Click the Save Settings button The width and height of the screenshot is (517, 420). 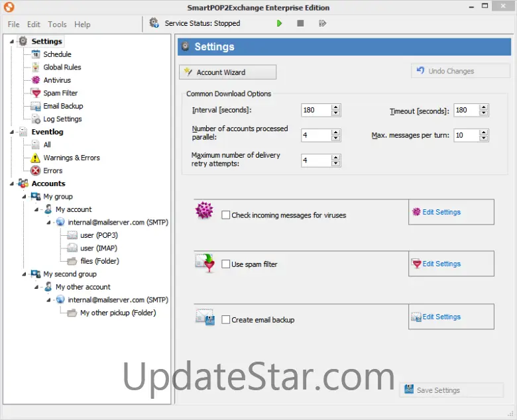coord(452,390)
